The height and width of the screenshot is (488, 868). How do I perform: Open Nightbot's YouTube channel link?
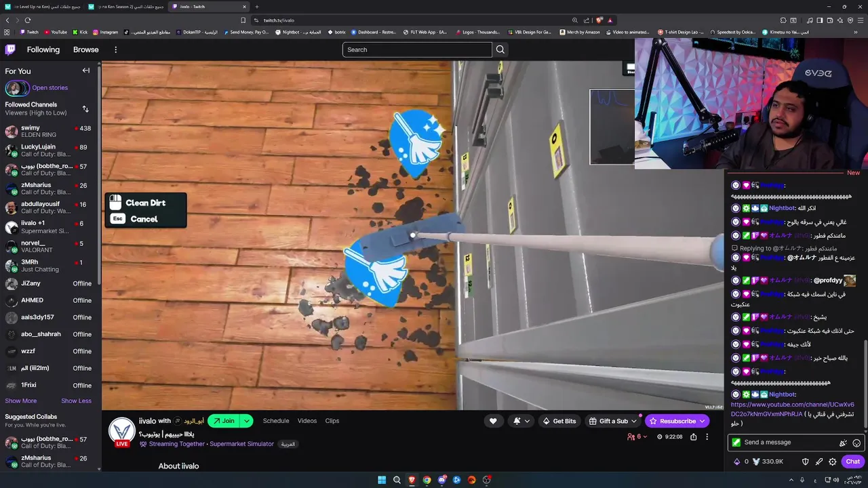click(792, 409)
